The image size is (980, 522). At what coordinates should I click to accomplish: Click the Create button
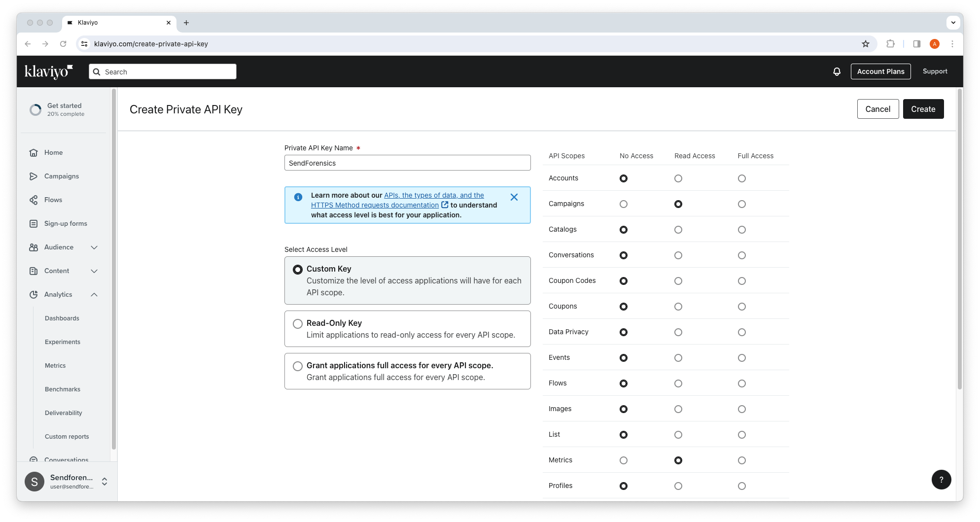pyautogui.click(x=923, y=109)
